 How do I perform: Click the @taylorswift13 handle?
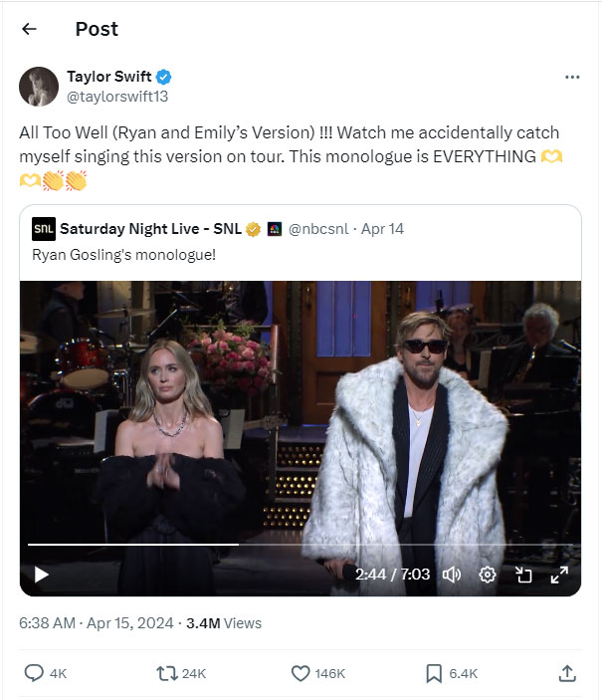[x=112, y=97]
